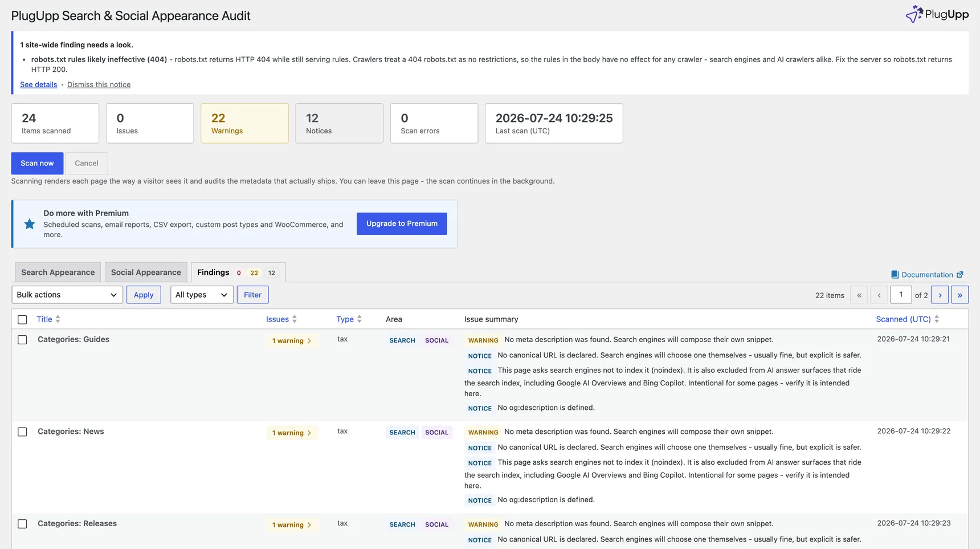Viewport: 980px width, 549px height.
Task: Click the current page number field
Action: [901, 295]
